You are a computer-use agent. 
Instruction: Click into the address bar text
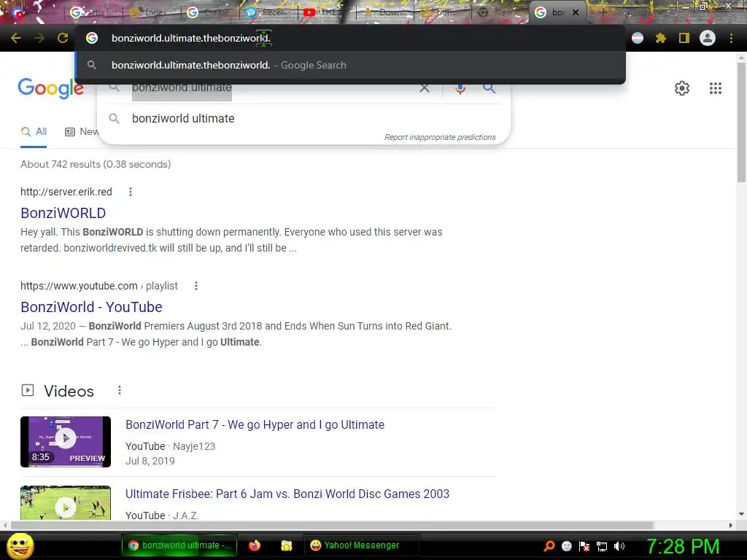[x=190, y=38]
